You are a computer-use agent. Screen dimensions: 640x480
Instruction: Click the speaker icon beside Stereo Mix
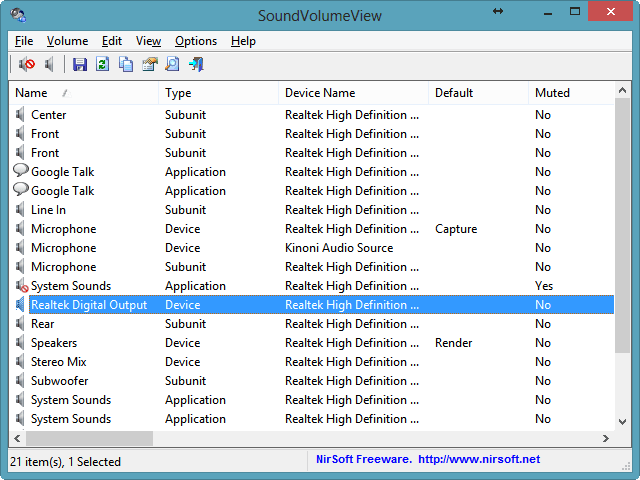point(20,362)
